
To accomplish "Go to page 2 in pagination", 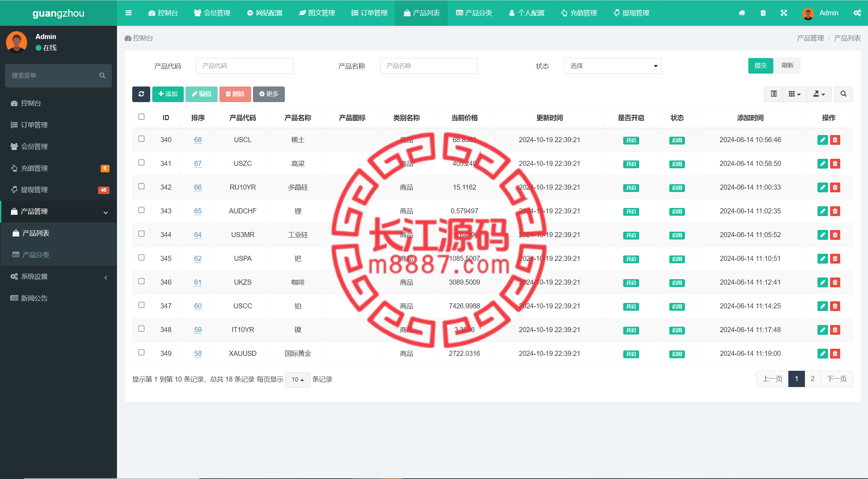I will pos(812,379).
